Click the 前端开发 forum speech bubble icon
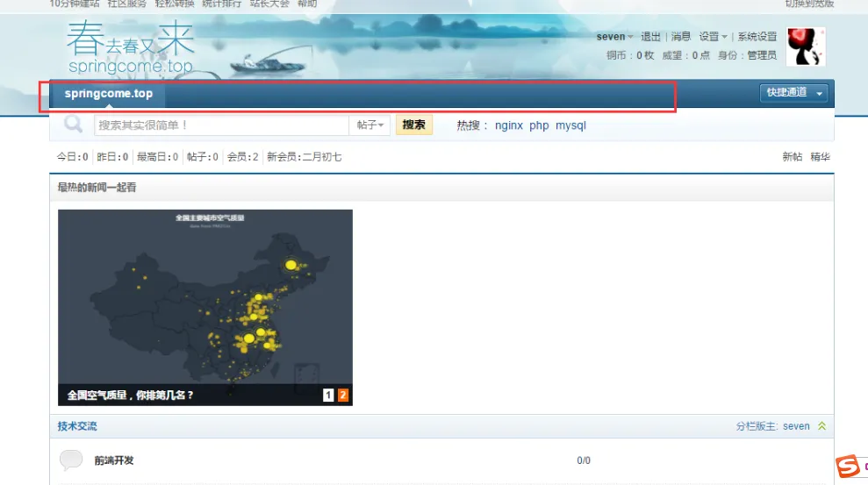 coord(71,460)
